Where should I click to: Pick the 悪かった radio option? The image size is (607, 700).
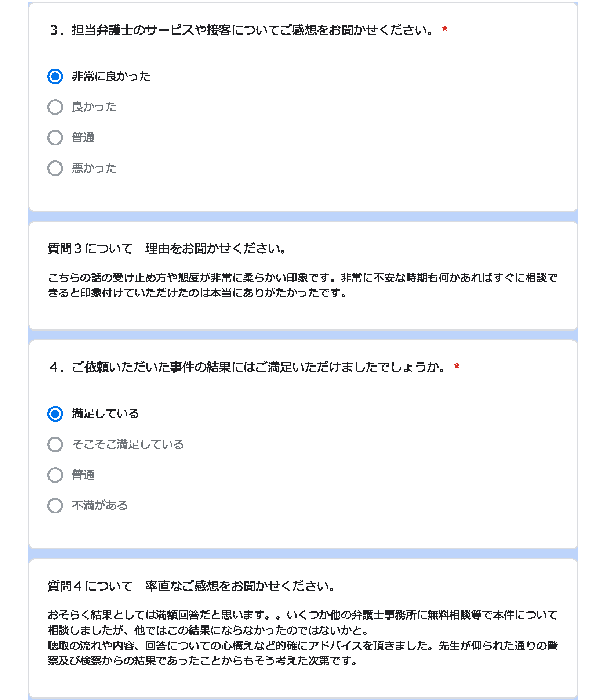click(55, 168)
